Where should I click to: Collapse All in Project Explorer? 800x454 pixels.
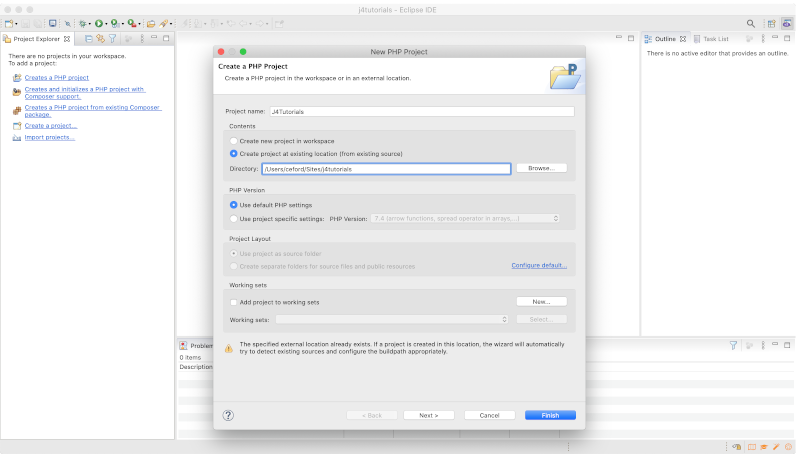pyautogui.click(x=89, y=39)
